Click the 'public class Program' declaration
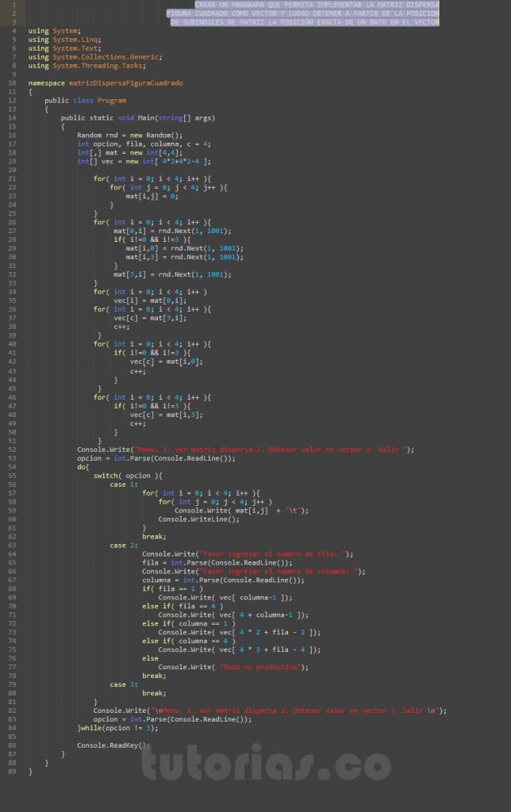Image resolution: width=511 pixels, height=812 pixels. 86,101
